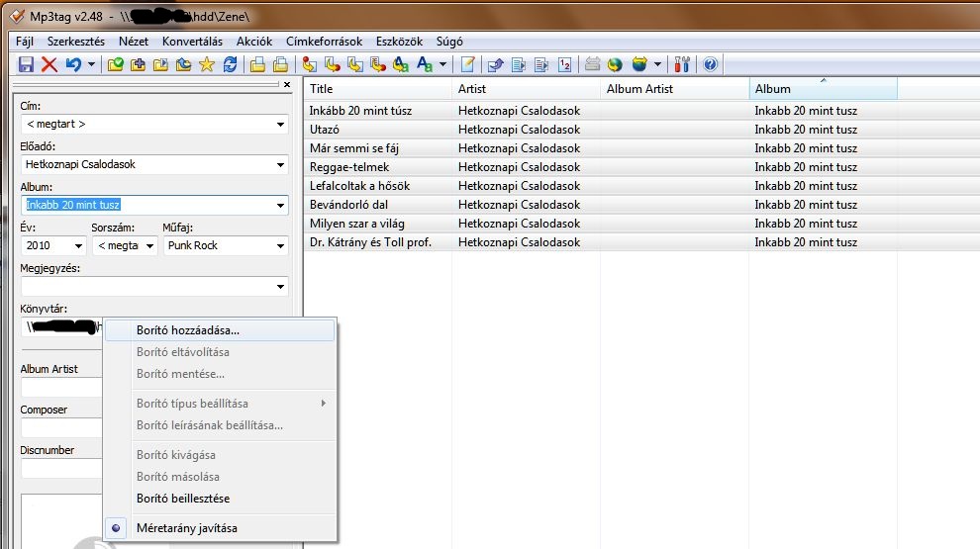Click the blue help question mark icon

pyautogui.click(x=709, y=65)
